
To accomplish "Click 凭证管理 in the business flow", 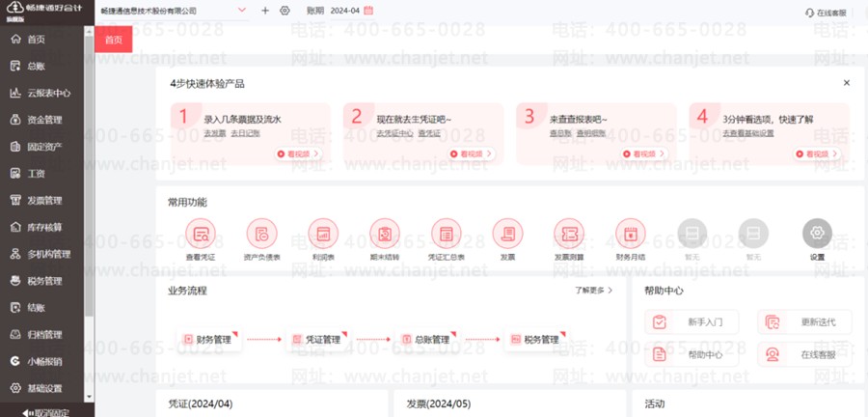I will click(x=317, y=340).
